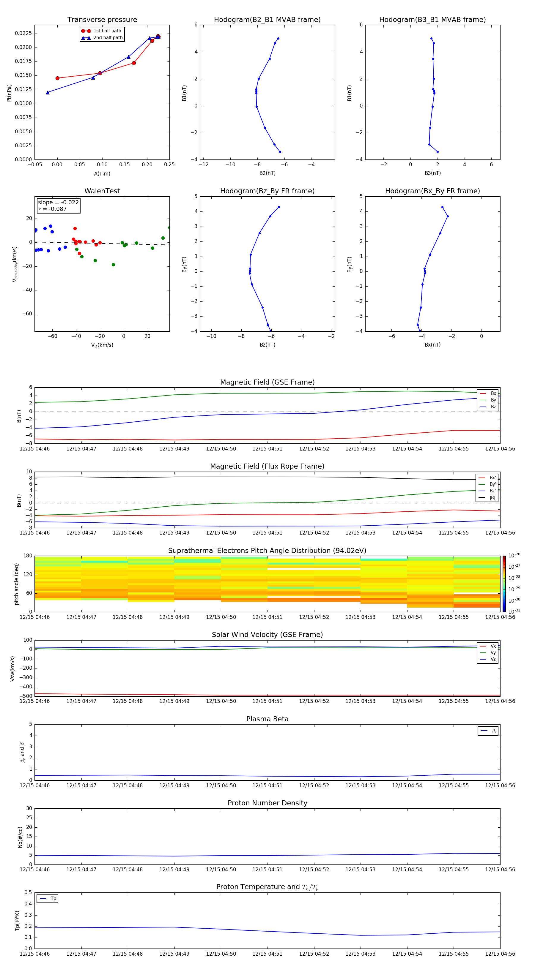Click the pitch angle colorbar
Viewport: 535px width, 980px height.
coord(504,584)
